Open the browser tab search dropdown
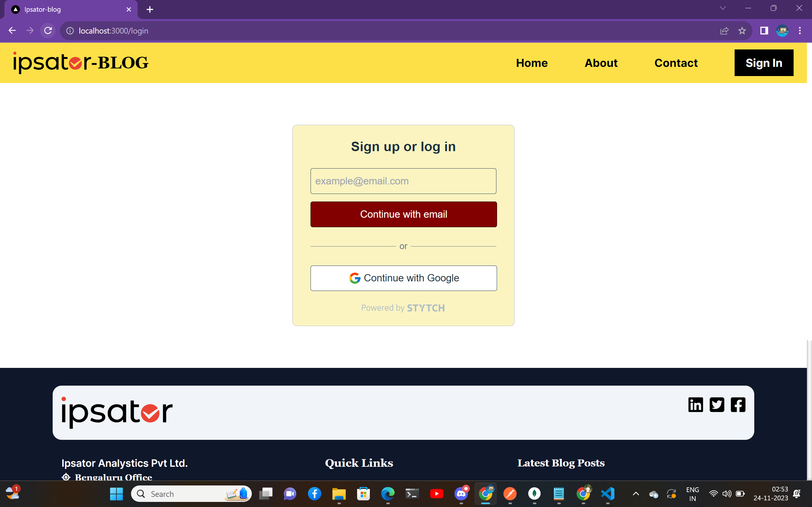Image resolution: width=812 pixels, height=507 pixels. click(723, 8)
